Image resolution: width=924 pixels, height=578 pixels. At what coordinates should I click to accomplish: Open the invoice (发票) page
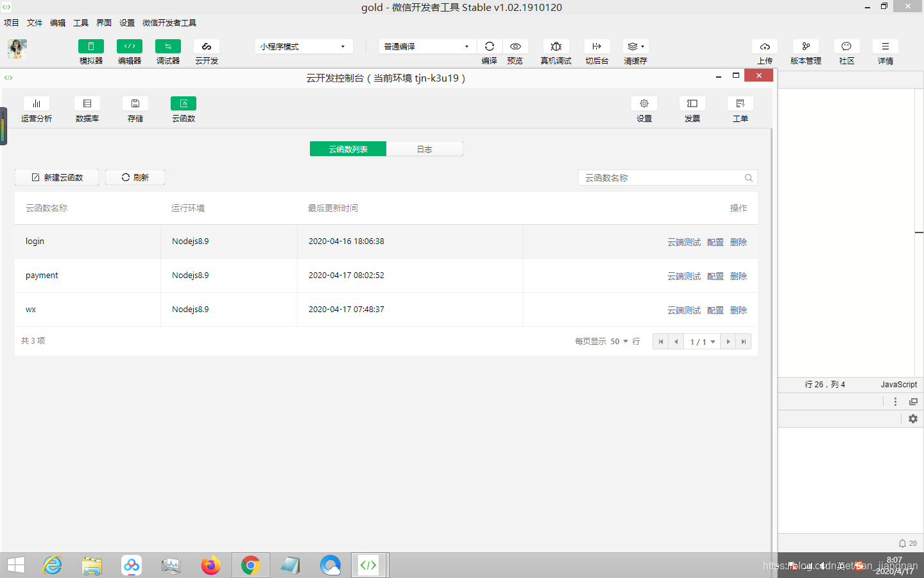pyautogui.click(x=692, y=103)
